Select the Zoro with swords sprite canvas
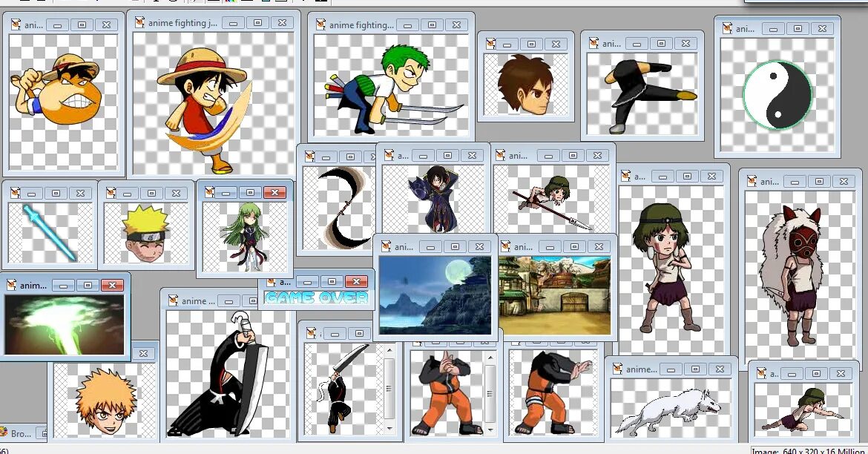868x454 pixels. coord(391,85)
